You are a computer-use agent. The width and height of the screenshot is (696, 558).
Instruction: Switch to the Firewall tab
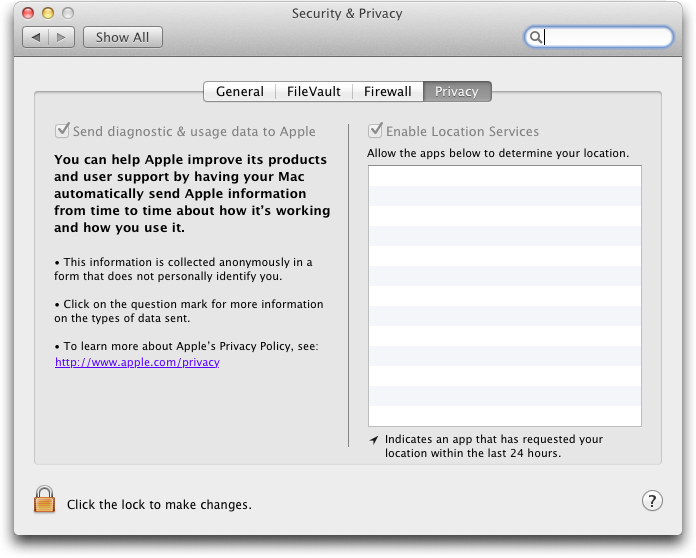388,91
